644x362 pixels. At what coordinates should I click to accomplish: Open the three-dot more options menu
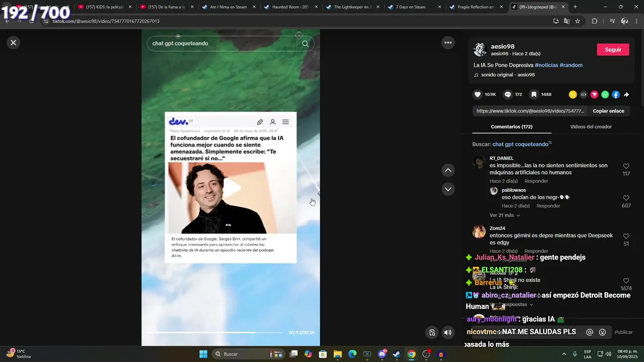448,43
